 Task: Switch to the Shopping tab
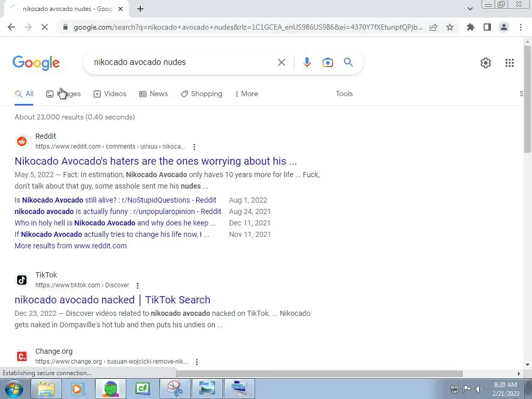tap(202, 94)
